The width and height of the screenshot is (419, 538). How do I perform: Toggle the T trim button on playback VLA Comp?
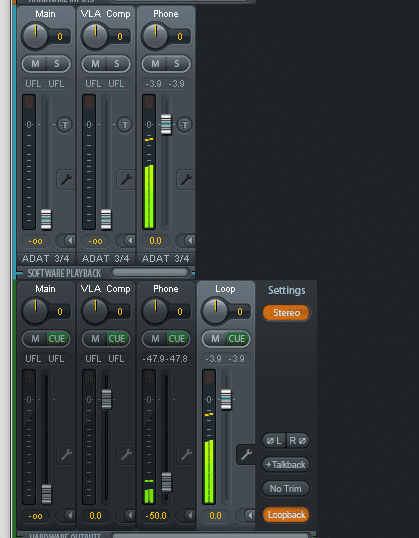[x=125, y=125]
